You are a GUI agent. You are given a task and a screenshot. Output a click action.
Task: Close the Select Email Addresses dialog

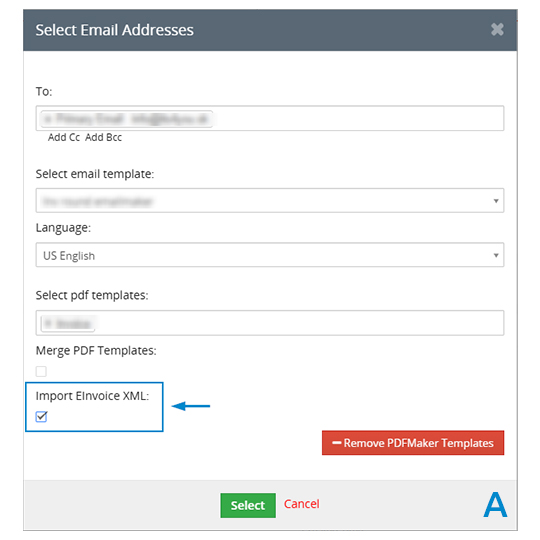(497, 30)
